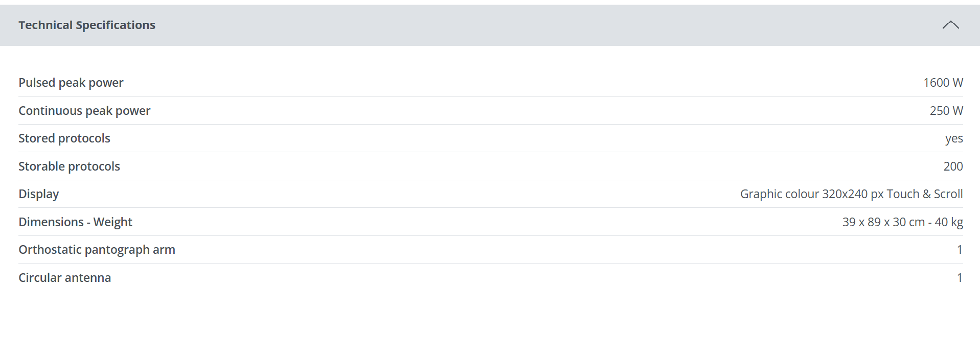The height and width of the screenshot is (358, 980).
Task: Select the Circular antenna label
Action: pos(64,278)
